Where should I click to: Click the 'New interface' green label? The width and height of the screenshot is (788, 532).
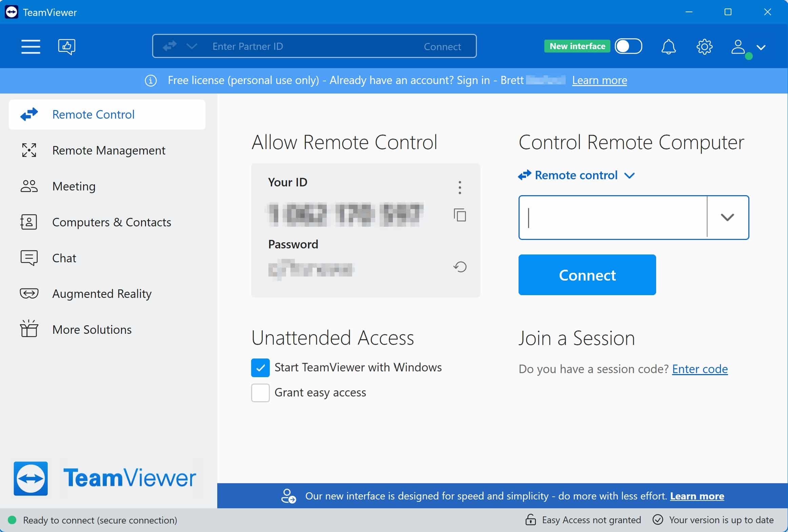click(x=577, y=46)
